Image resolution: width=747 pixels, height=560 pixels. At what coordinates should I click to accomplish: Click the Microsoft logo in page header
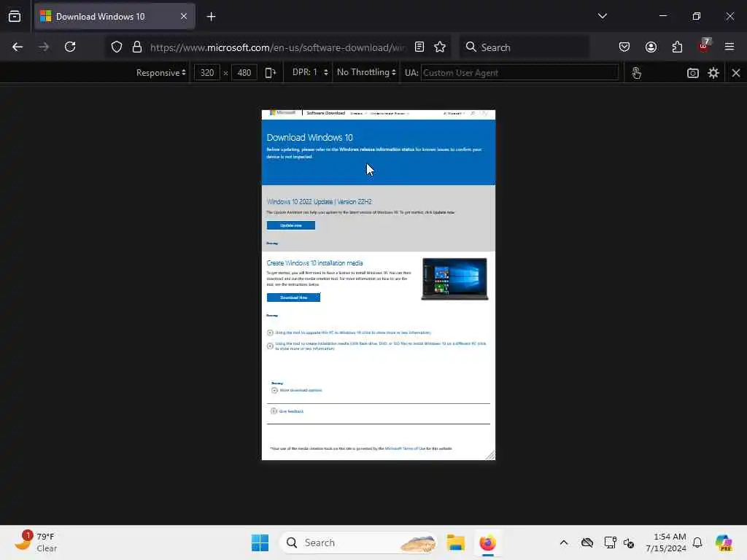283,113
